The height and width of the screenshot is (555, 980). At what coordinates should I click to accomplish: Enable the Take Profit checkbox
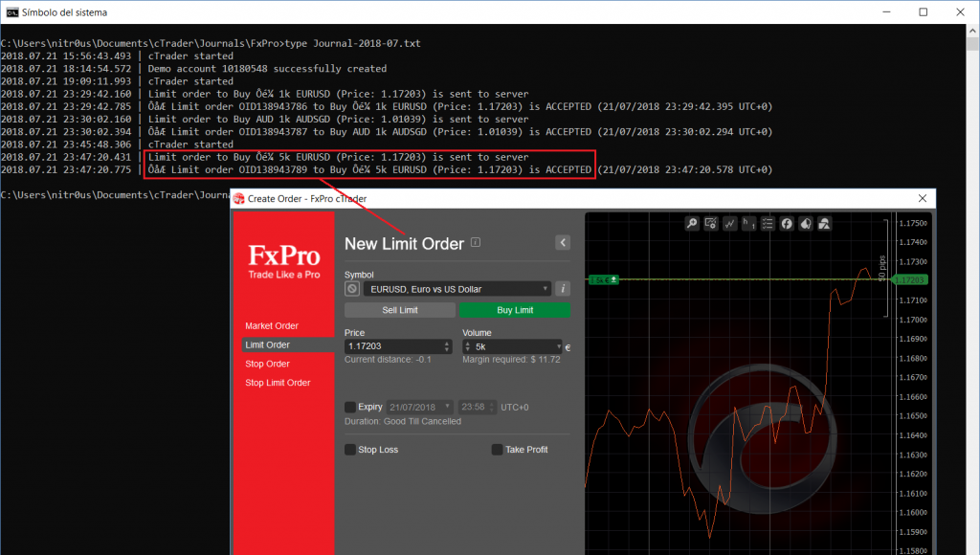[x=497, y=450]
